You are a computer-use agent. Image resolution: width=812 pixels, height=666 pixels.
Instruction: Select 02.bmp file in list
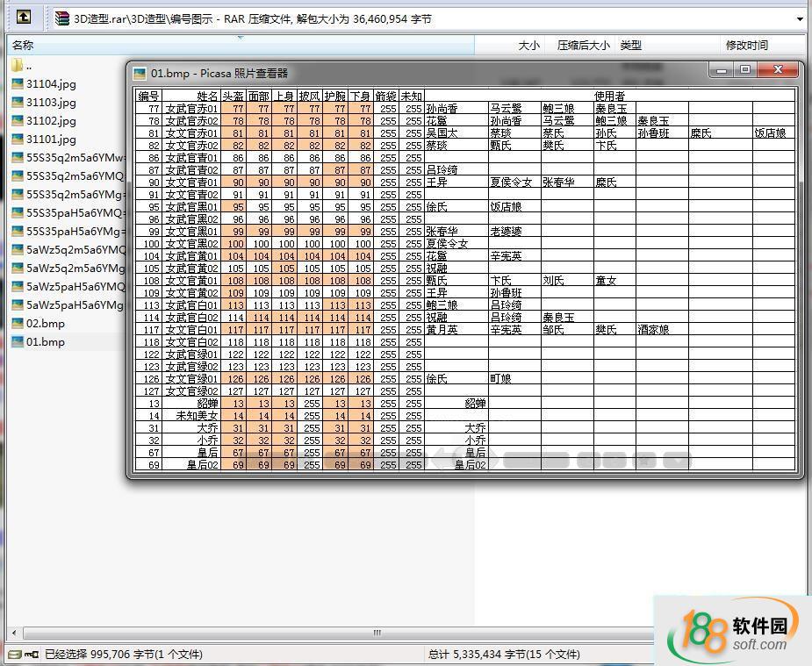[45, 324]
